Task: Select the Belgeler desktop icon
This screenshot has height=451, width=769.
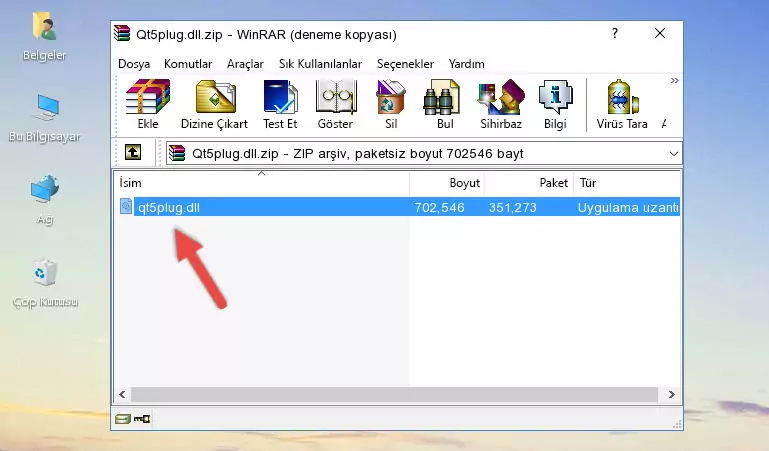Action: 44,37
